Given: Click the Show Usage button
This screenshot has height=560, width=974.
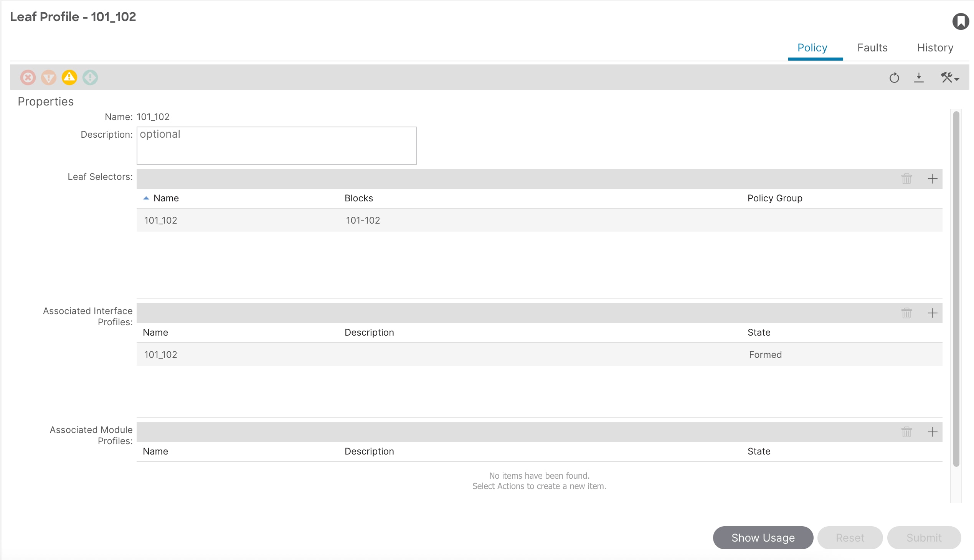Looking at the screenshot, I should pyautogui.click(x=762, y=537).
